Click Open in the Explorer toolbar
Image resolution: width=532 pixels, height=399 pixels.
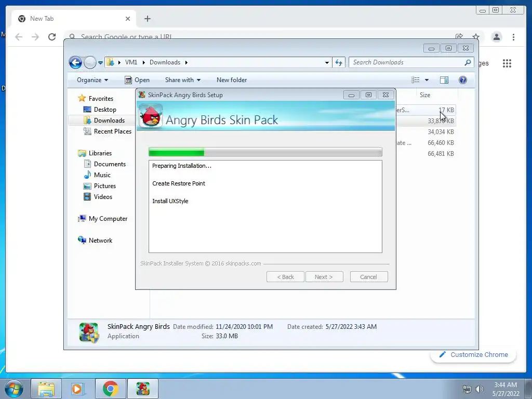pyautogui.click(x=137, y=80)
